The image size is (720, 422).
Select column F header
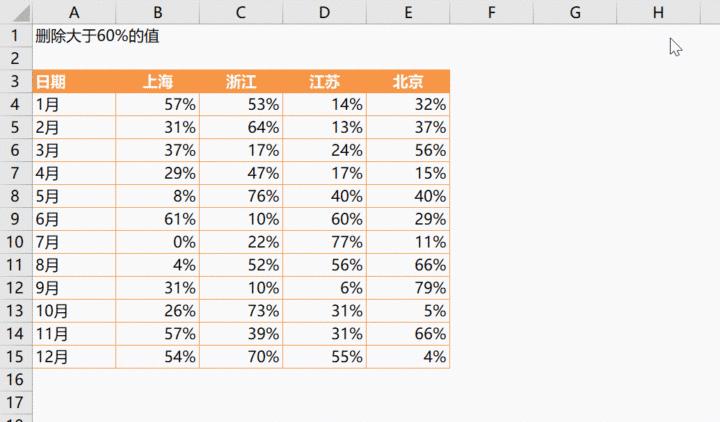(491, 12)
